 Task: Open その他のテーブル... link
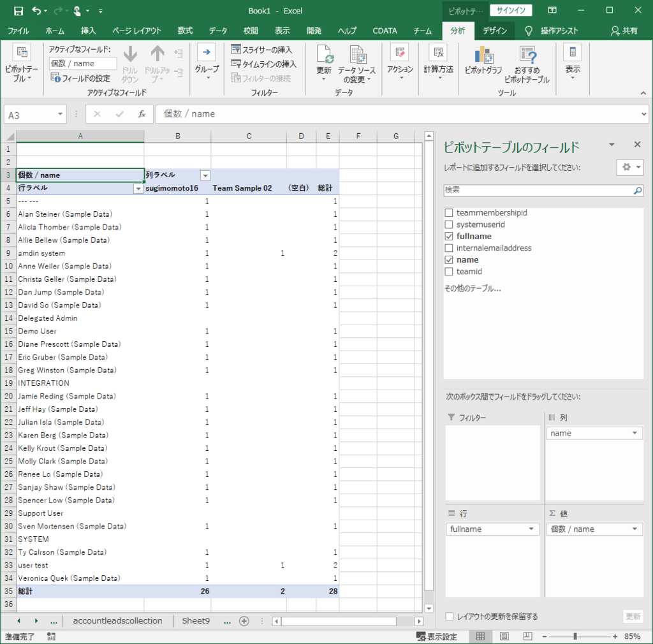click(x=473, y=288)
